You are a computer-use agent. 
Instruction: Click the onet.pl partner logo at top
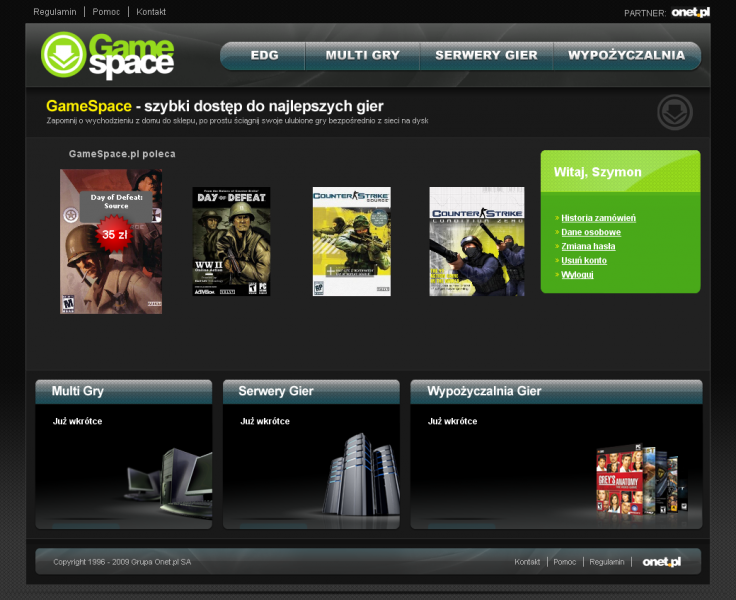pos(690,12)
